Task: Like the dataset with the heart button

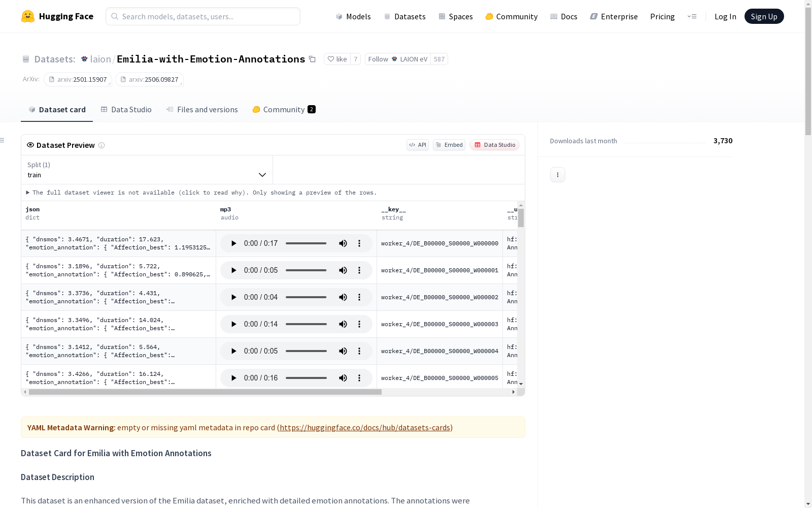Action: [x=337, y=59]
